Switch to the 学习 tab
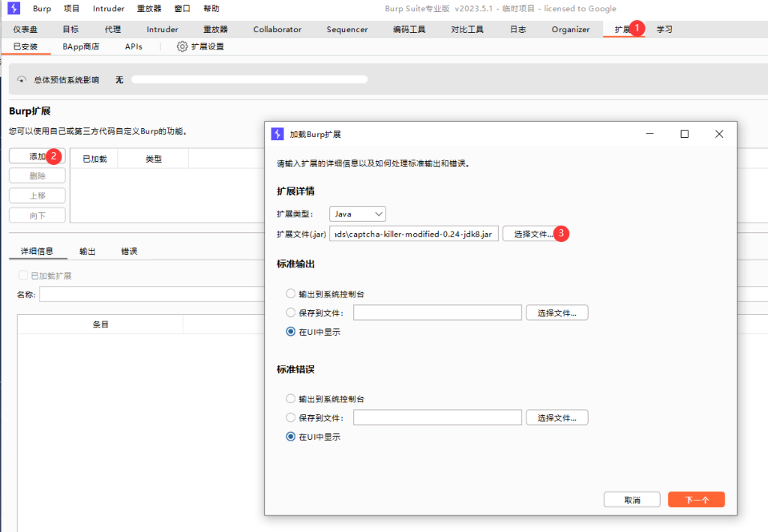The image size is (768, 532). click(x=664, y=29)
